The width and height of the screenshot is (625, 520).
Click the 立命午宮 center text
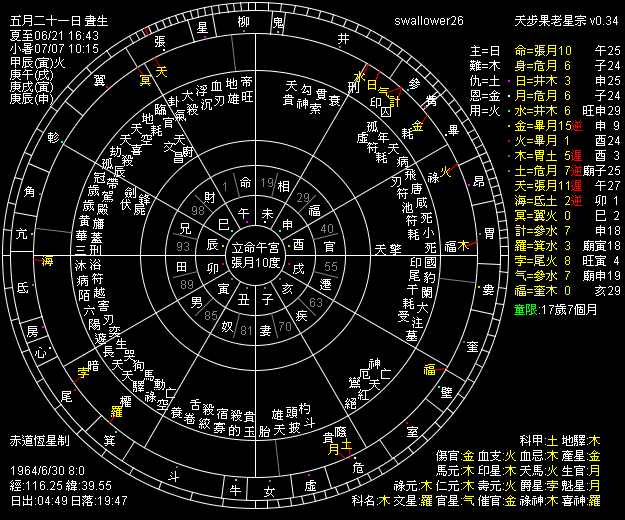click(x=257, y=246)
